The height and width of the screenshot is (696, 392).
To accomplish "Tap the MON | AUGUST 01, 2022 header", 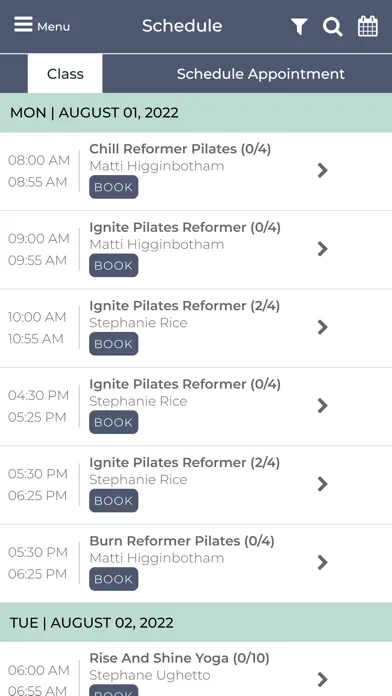I will pos(196,113).
